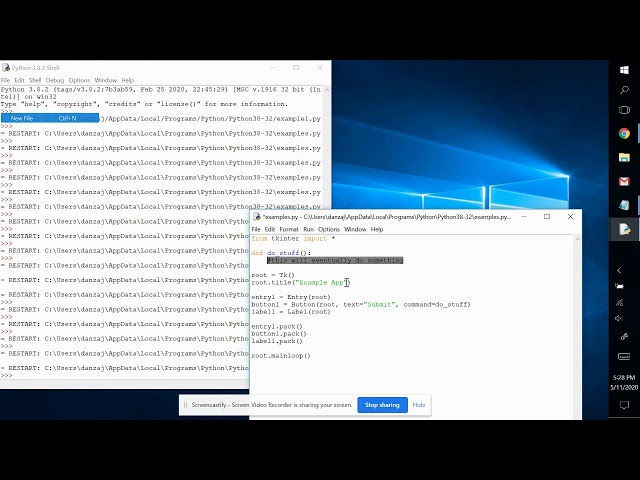The height and width of the screenshot is (480, 640).
Task: Click the 'button1.pack()' line
Action: tap(279, 334)
